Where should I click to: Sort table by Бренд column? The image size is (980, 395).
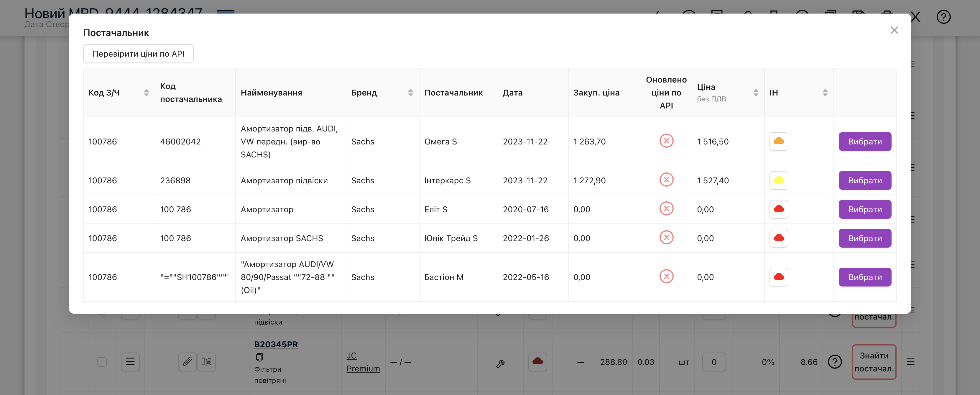410,93
